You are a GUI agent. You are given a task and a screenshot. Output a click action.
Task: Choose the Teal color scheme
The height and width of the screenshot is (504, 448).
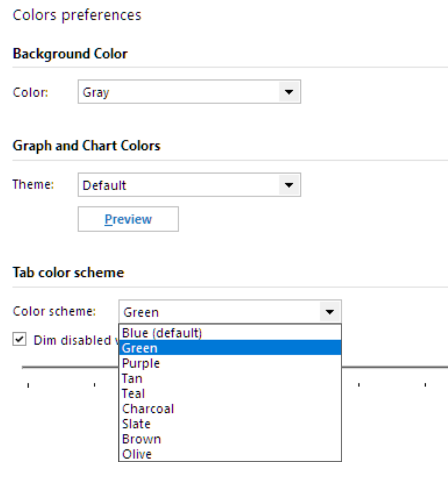[x=230, y=394]
